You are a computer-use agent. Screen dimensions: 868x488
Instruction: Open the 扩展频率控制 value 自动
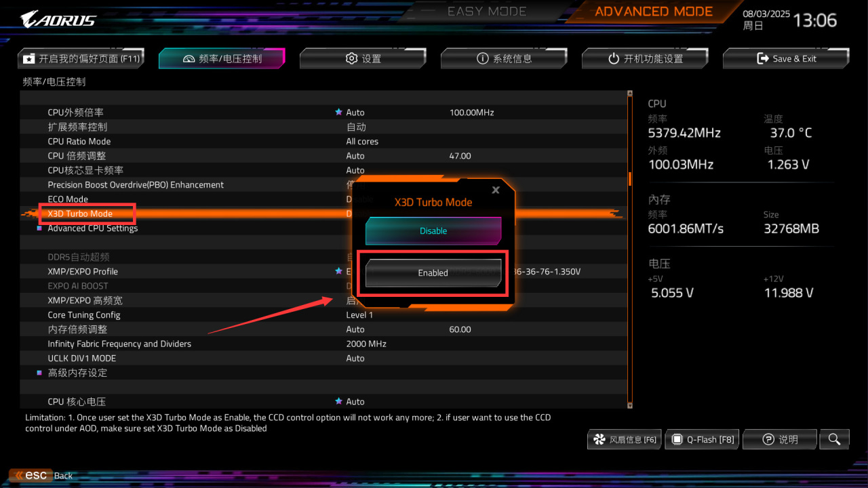[x=356, y=127]
